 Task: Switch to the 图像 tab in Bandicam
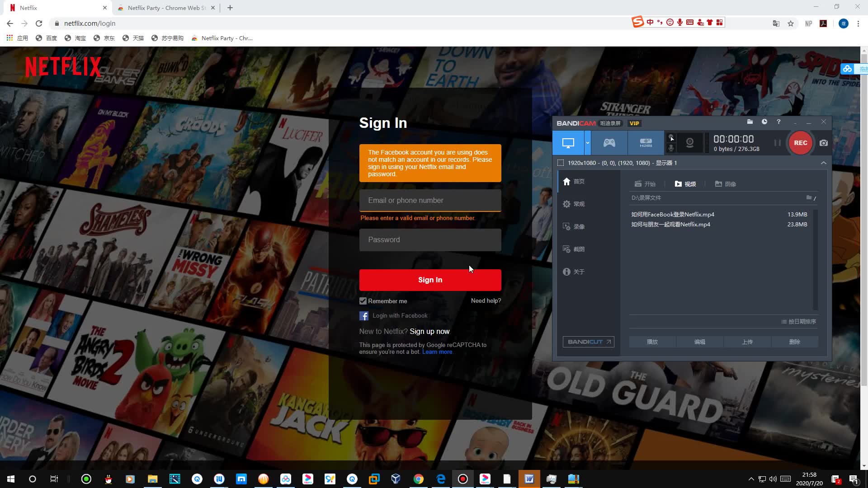click(x=726, y=184)
